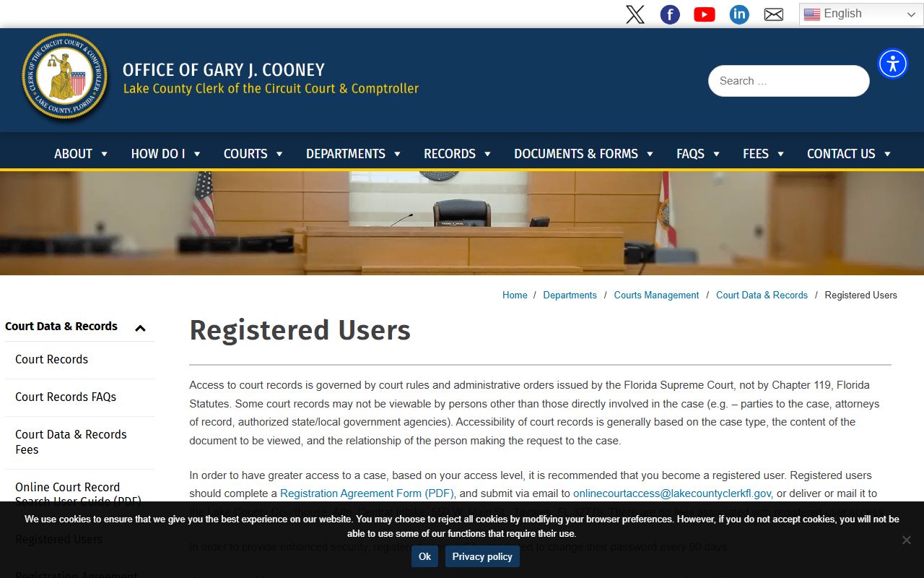Open the X (Twitter) social icon
Screen dimensions: 924x578
tap(635, 14)
